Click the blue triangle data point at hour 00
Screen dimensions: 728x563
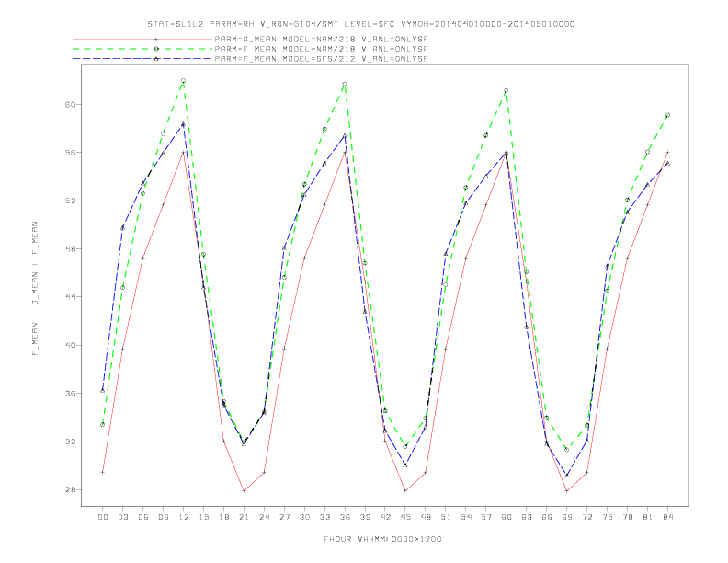tap(103, 391)
